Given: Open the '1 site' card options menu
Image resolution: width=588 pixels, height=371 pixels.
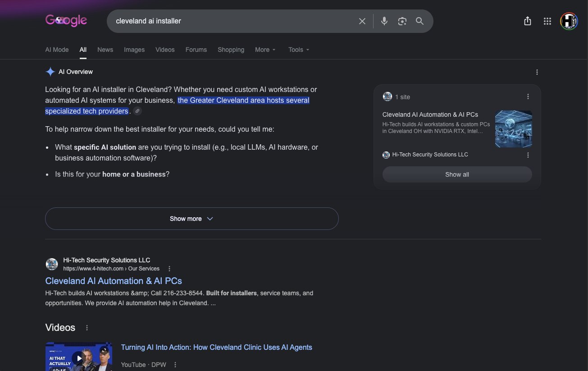Looking at the screenshot, I should [x=528, y=96].
